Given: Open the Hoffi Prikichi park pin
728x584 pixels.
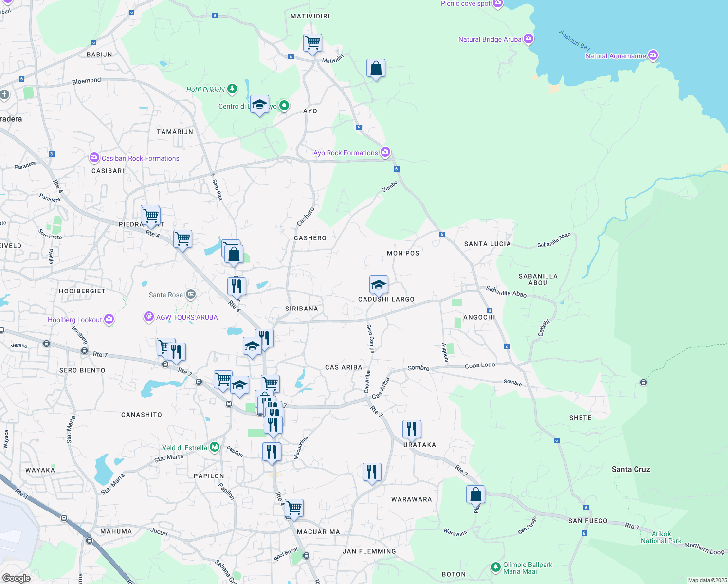Looking at the screenshot, I should [232, 89].
